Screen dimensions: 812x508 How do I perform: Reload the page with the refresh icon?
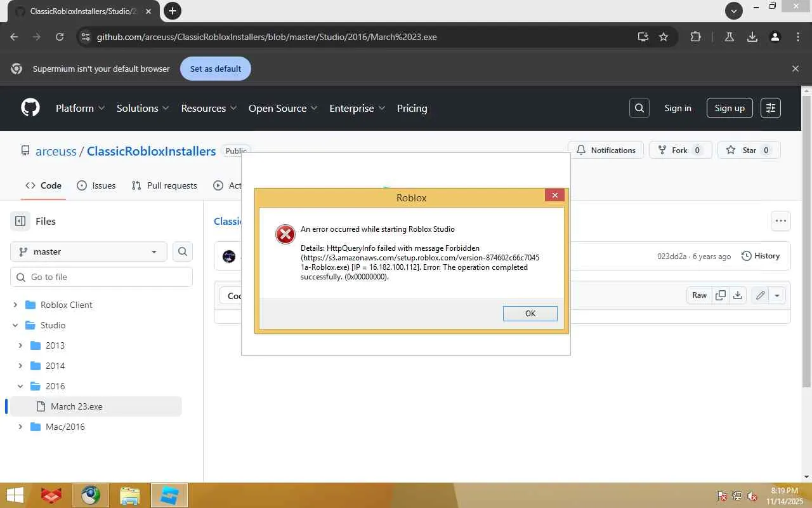coord(60,37)
